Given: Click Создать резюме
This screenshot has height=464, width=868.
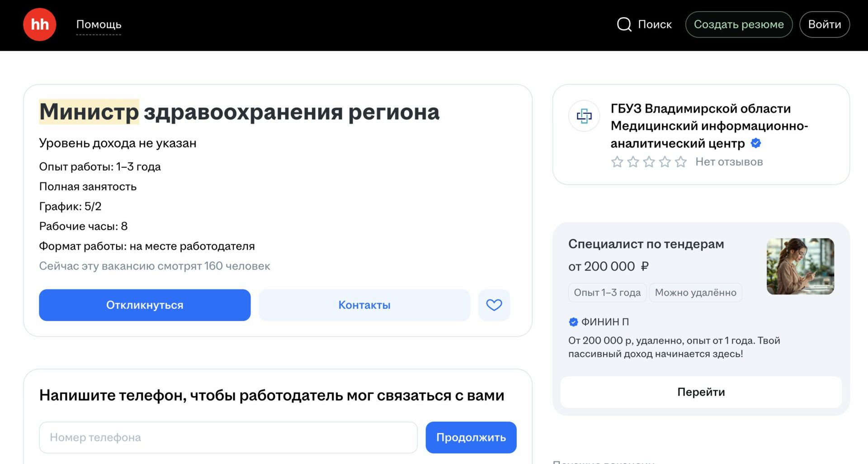Looking at the screenshot, I should tap(739, 24).
